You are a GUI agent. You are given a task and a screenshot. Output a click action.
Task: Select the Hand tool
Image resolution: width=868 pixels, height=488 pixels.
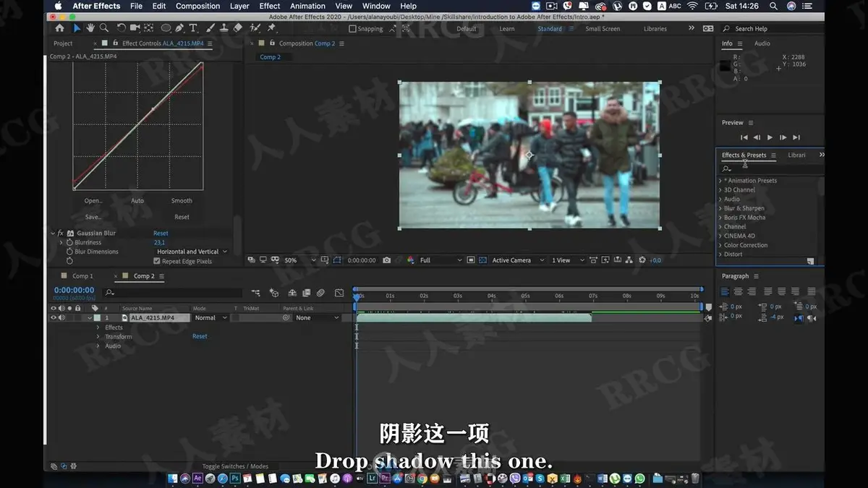(x=90, y=28)
